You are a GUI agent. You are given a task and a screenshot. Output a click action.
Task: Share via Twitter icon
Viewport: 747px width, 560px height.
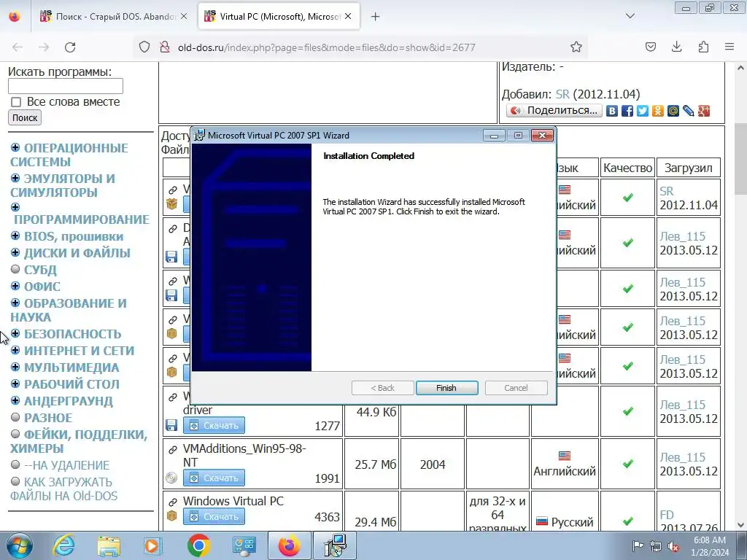(x=642, y=111)
